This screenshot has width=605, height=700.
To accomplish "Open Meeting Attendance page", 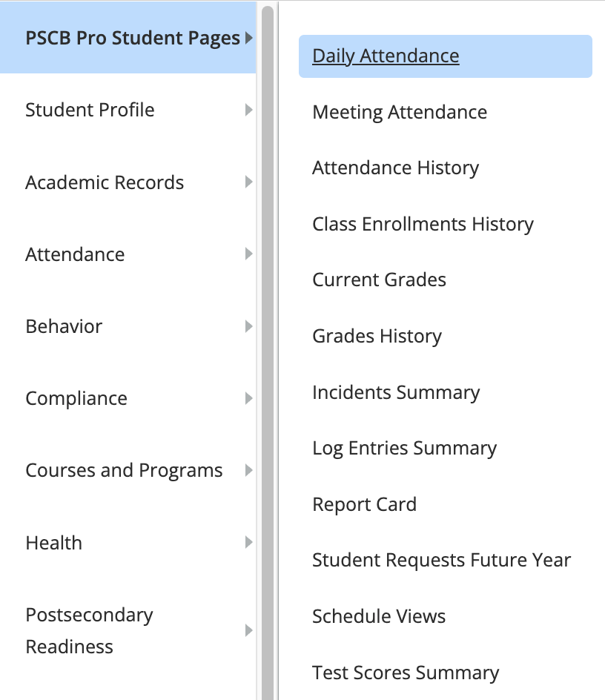I will pyautogui.click(x=400, y=113).
